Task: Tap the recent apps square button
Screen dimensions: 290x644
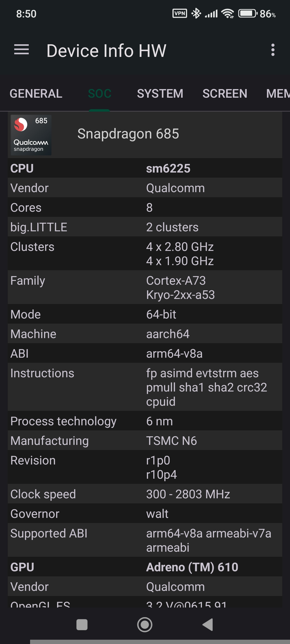Action: [82, 625]
